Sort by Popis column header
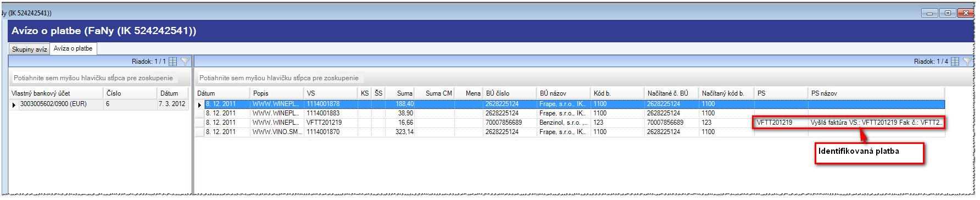980x200 pixels. click(x=277, y=93)
